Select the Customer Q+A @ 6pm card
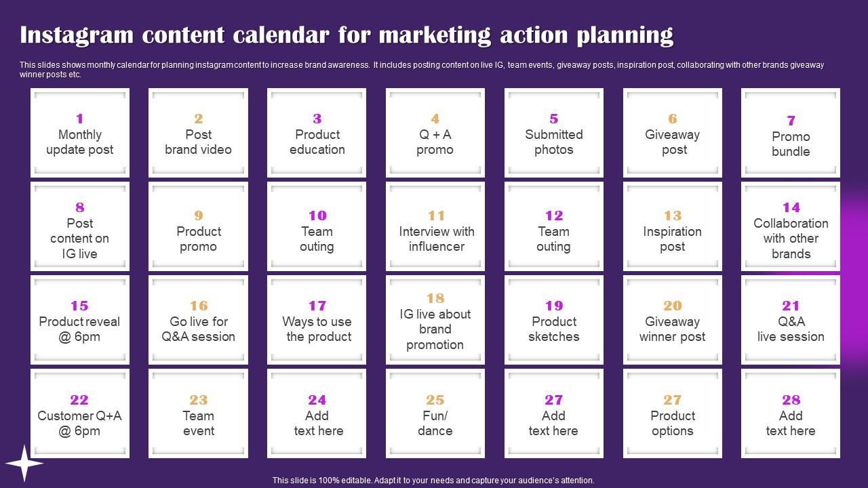This screenshot has width=868, height=488. (x=80, y=414)
